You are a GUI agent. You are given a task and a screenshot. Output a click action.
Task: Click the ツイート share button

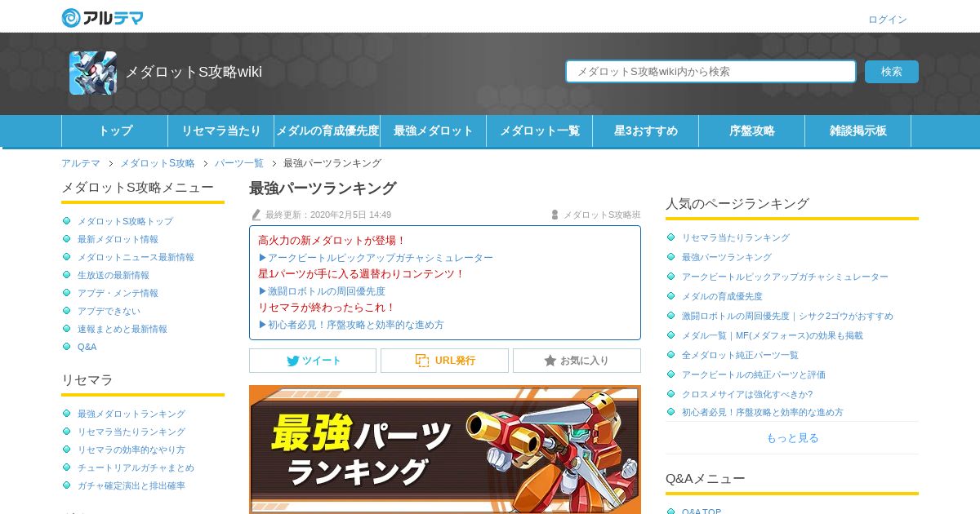tap(313, 361)
